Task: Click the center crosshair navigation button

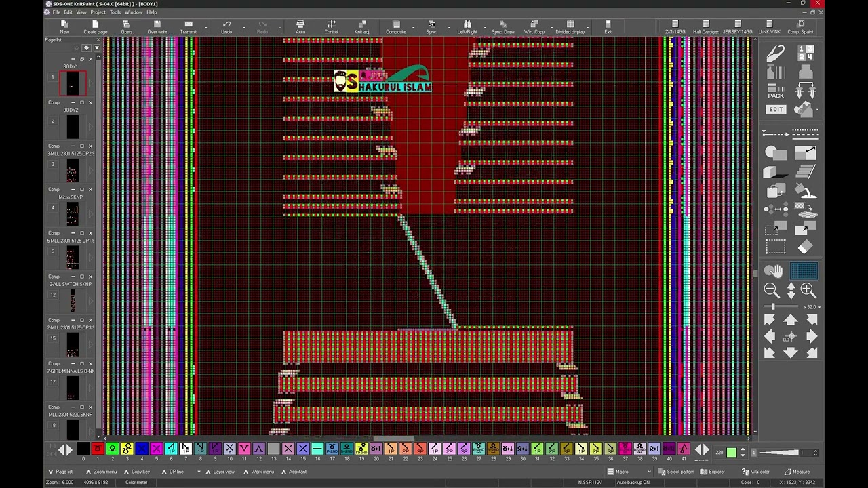Action: [791, 336]
